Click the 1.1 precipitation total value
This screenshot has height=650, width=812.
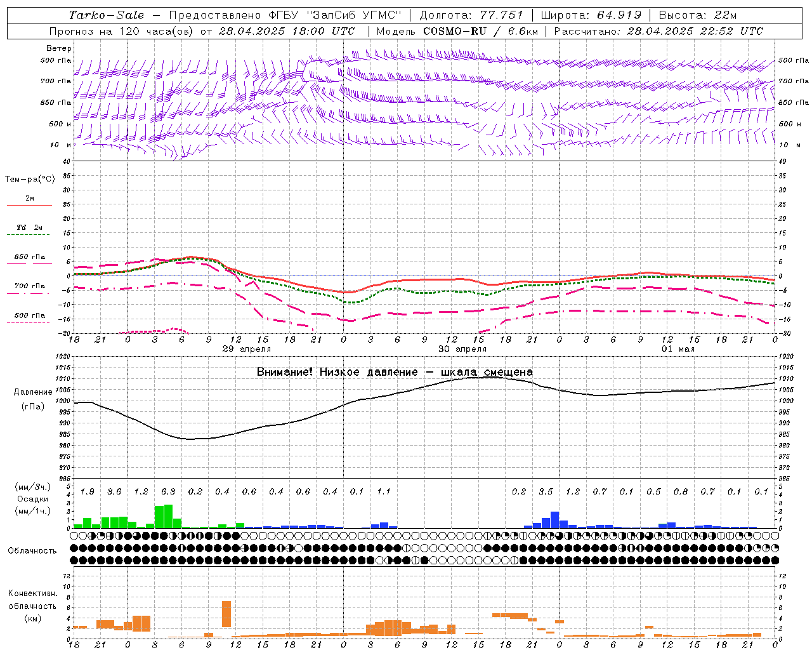click(x=384, y=492)
